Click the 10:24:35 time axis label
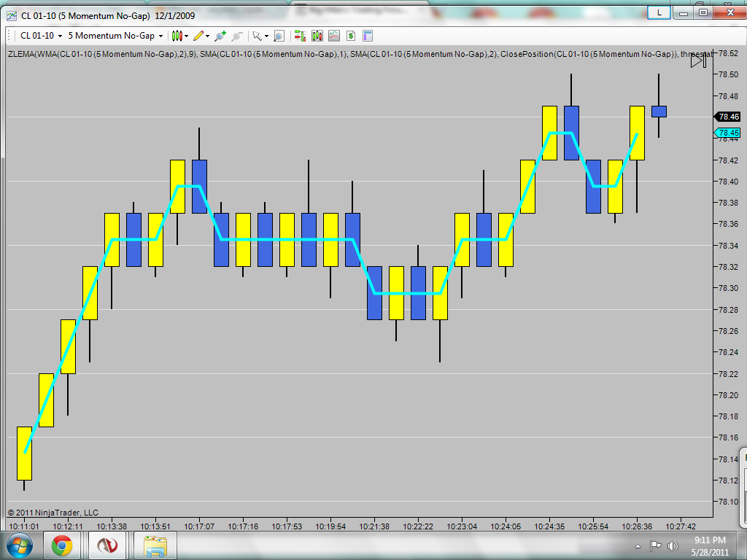The image size is (747, 560). pyautogui.click(x=549, y=526)
